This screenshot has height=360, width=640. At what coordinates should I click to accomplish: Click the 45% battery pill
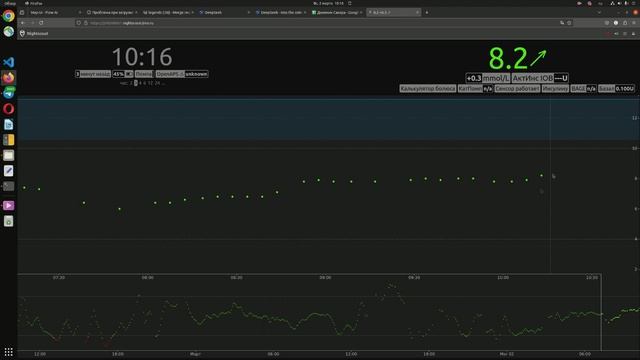coord(122,74)
